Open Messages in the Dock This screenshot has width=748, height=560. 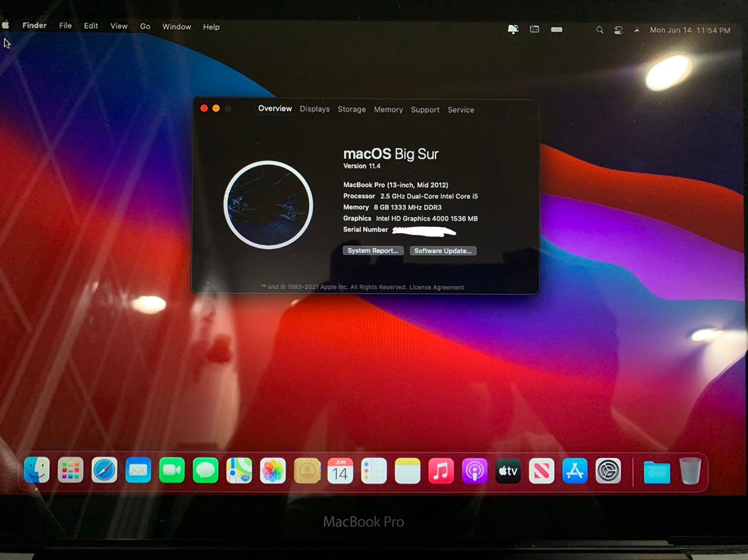point(205,470)
